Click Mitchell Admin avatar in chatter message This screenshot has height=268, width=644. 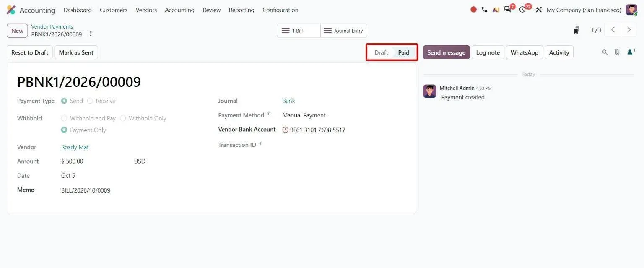[x=429, y=91]
